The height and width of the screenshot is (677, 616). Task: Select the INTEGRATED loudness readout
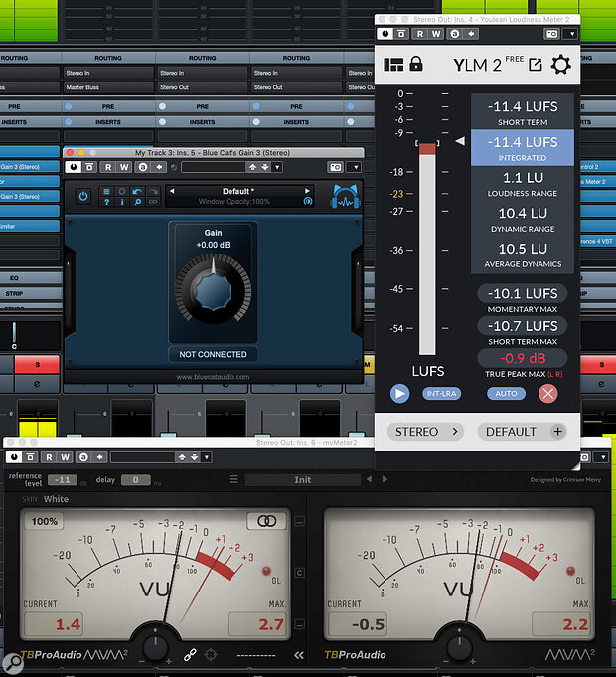coord(523,148)
